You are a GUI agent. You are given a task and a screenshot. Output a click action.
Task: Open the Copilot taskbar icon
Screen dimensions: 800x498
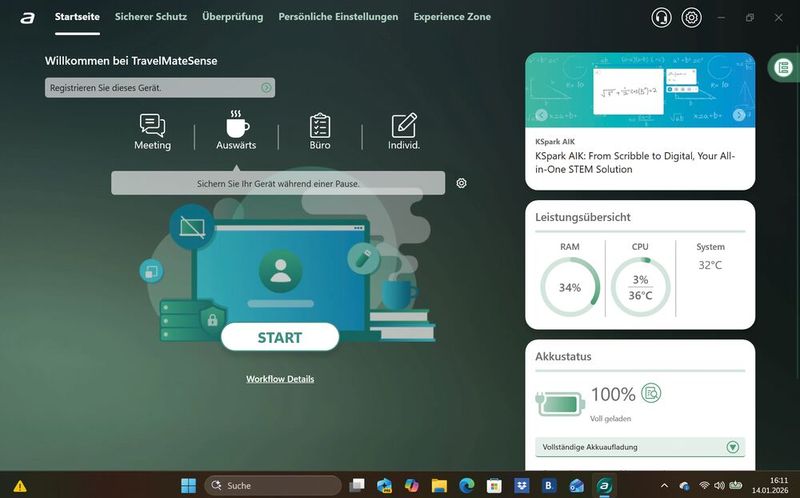pos(411,486)
